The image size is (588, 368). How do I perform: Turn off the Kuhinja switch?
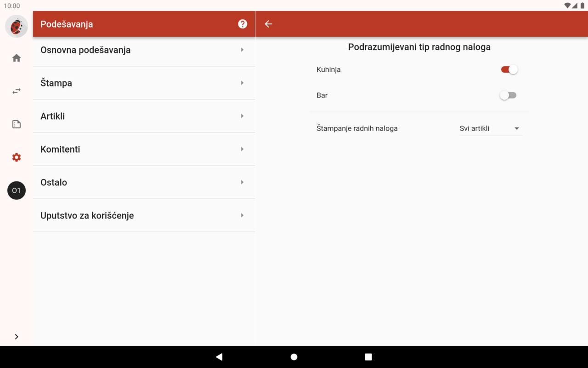click(x=509, y=69)
